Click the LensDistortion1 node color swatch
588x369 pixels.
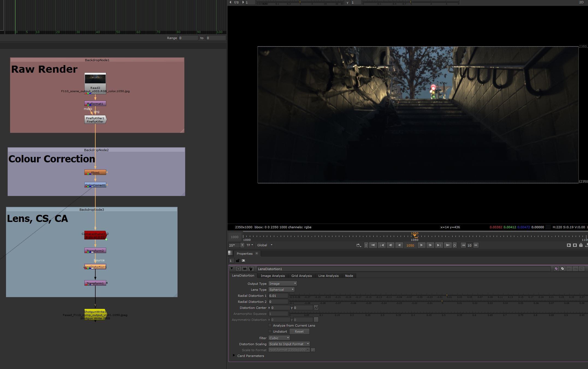(x=556, y=269)
